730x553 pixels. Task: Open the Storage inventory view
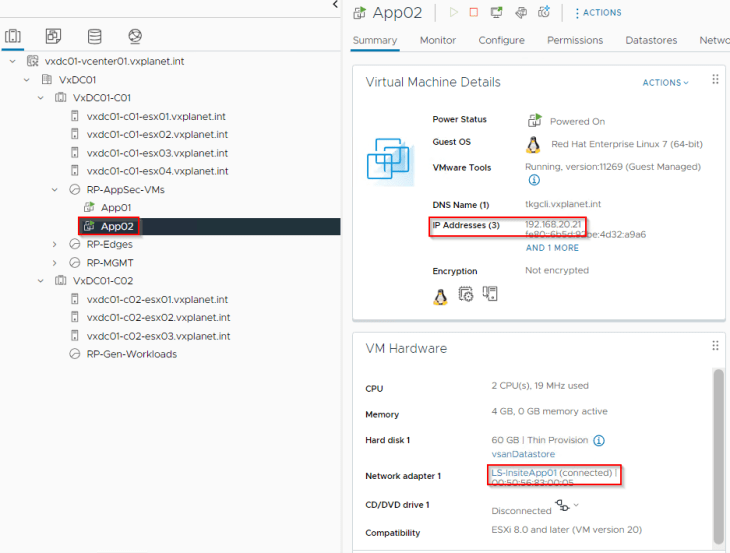95,36
